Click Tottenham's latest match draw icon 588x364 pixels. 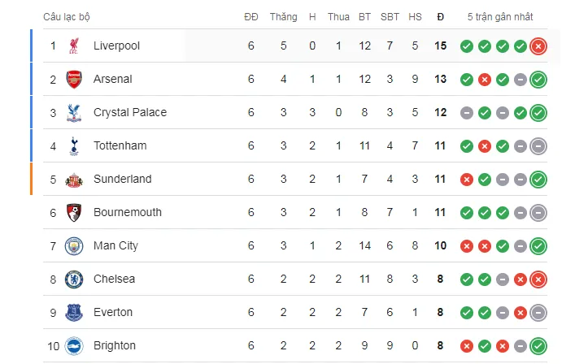(x=538, y=146)
